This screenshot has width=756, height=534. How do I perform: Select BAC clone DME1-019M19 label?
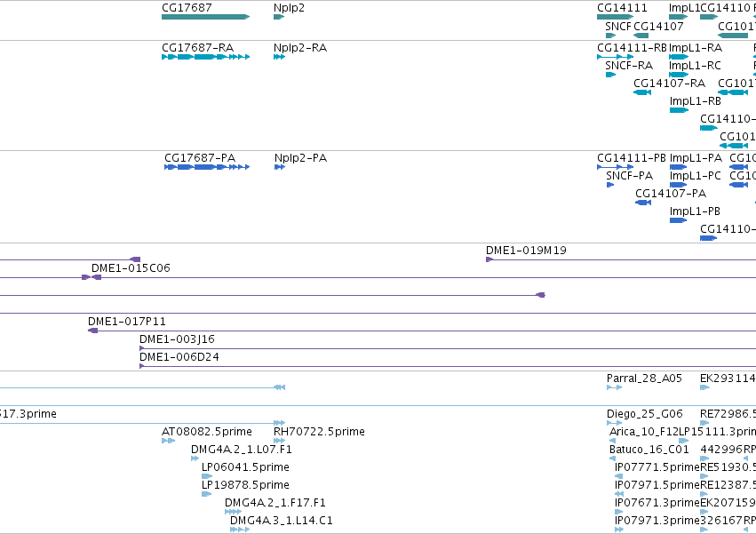pos(526,251)
